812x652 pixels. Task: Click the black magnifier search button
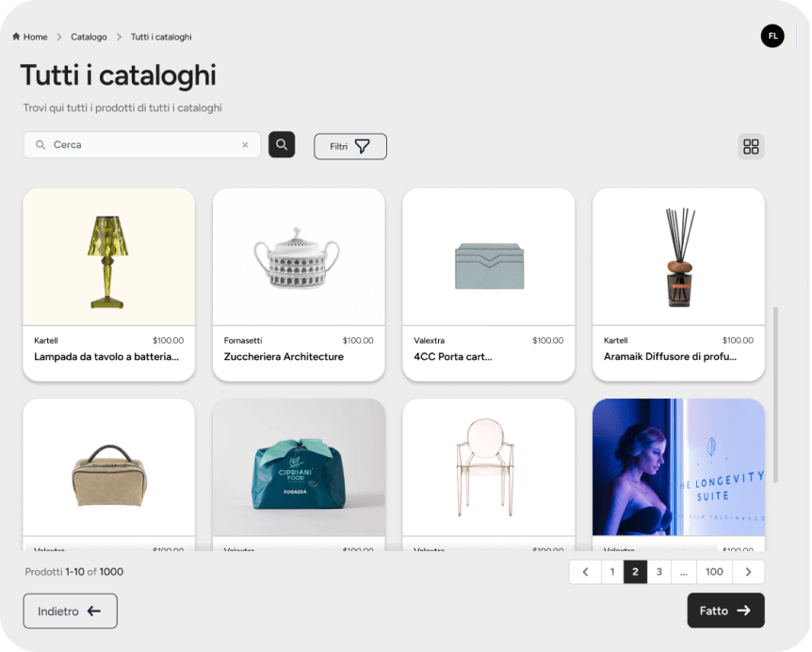click(x=282, y=144)
